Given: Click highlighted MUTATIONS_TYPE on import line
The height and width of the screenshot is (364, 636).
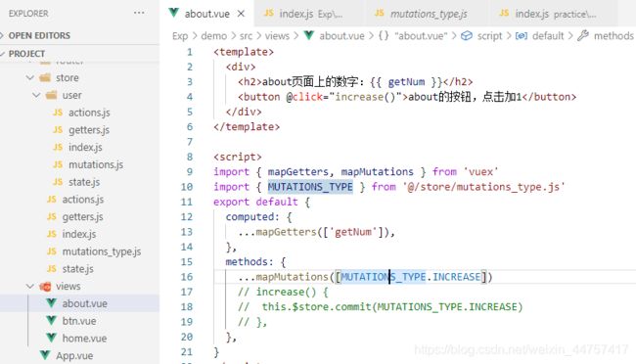Looking at the screenshot, I should tap(310, 187).
